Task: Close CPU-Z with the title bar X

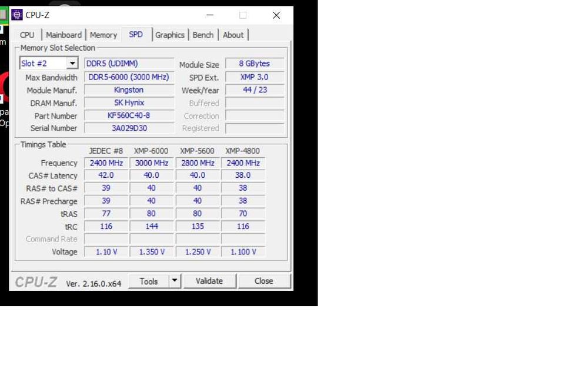Action: 276,15
